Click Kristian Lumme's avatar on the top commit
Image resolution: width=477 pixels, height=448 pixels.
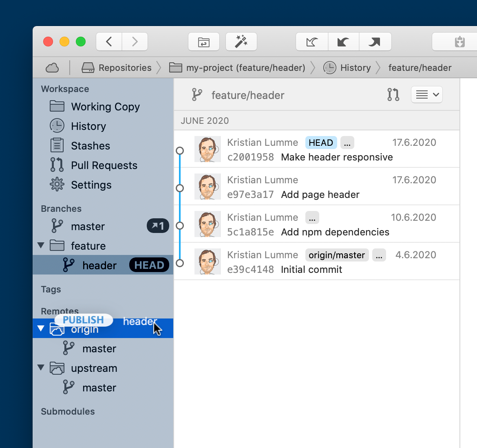pos(208,149)
